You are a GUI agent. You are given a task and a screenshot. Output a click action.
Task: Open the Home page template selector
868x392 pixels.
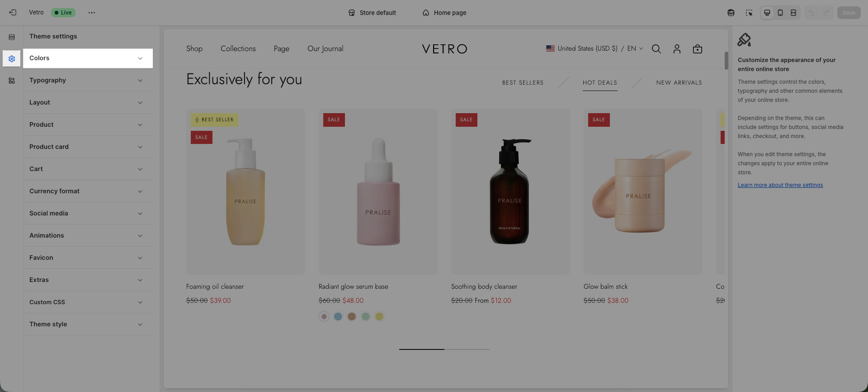pyautogui.click(x=444, y=13)
